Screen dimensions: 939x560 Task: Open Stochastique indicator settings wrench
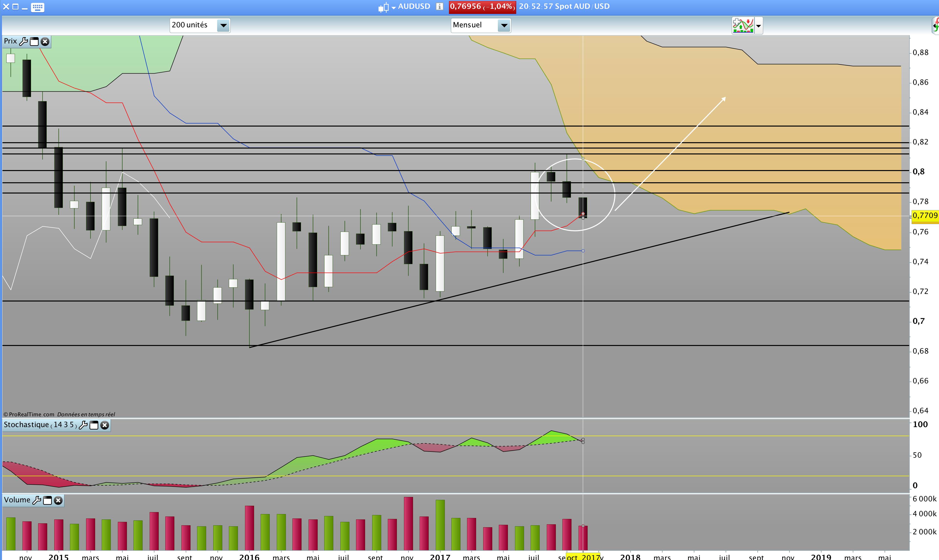click(x=83, y=425)
